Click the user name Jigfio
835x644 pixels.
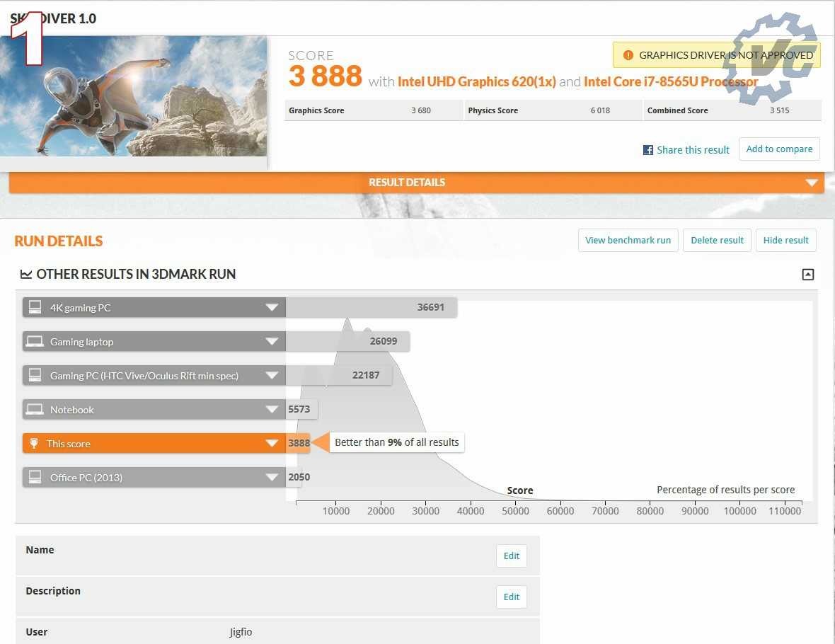pyautogui.click(x=241, y=632)
